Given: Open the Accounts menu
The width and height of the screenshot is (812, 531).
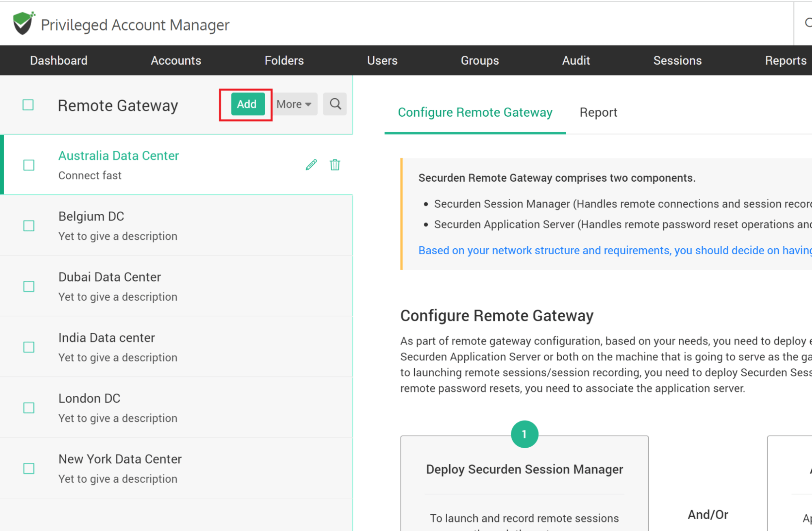Looking at the screenshot, I should [x=175, y=60].
